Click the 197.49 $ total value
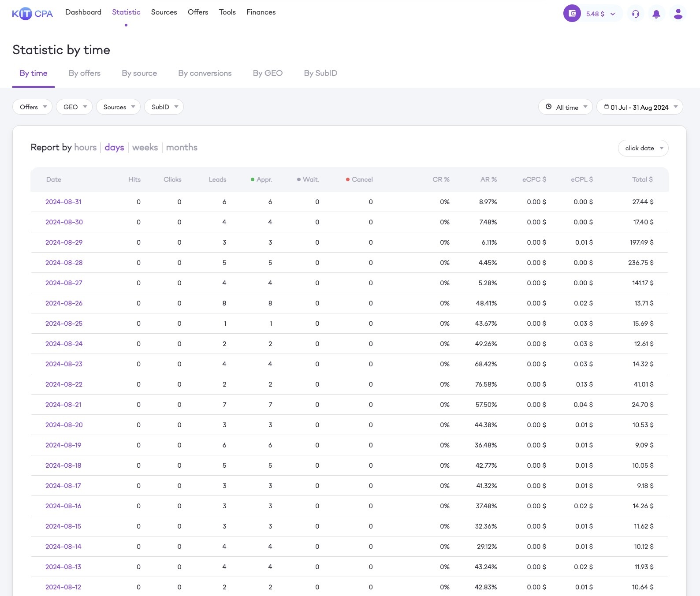This screenshot has width=700, height=596. 642,242
